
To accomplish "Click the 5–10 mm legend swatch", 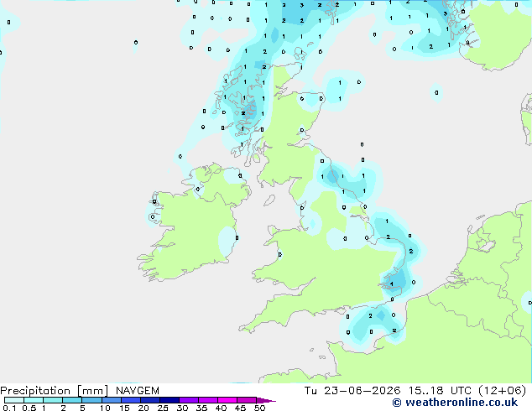I will click(91, 400).
